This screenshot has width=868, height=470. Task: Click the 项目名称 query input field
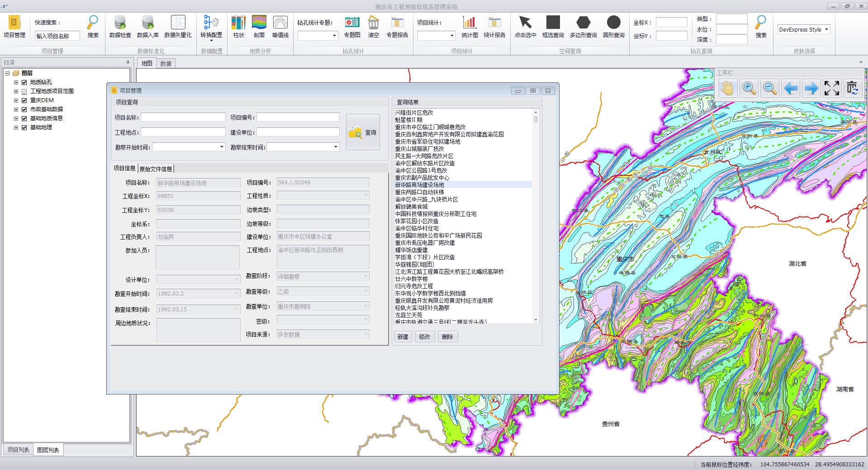coord(183,117)
